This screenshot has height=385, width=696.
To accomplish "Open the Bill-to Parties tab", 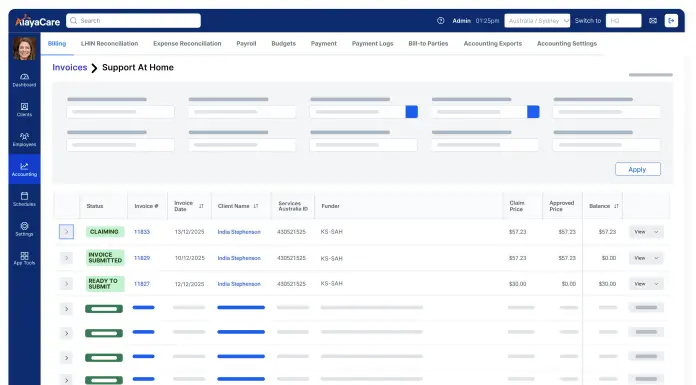I will click(428, 44).
